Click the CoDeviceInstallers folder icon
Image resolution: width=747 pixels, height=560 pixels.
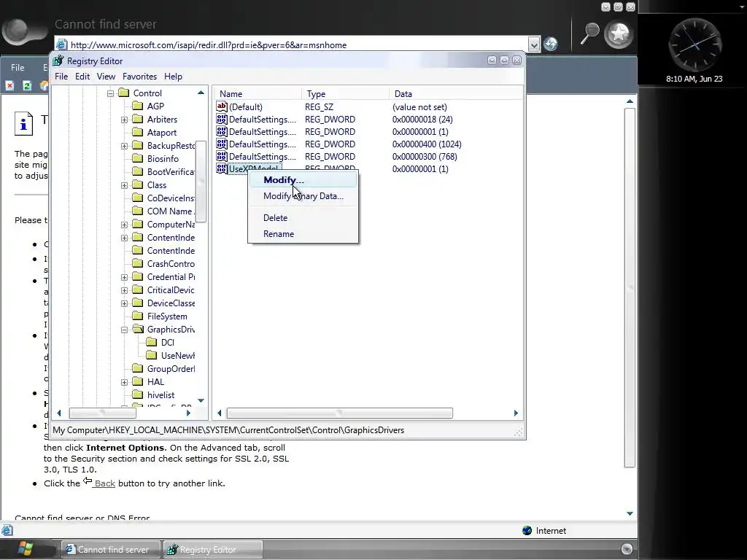138,198
